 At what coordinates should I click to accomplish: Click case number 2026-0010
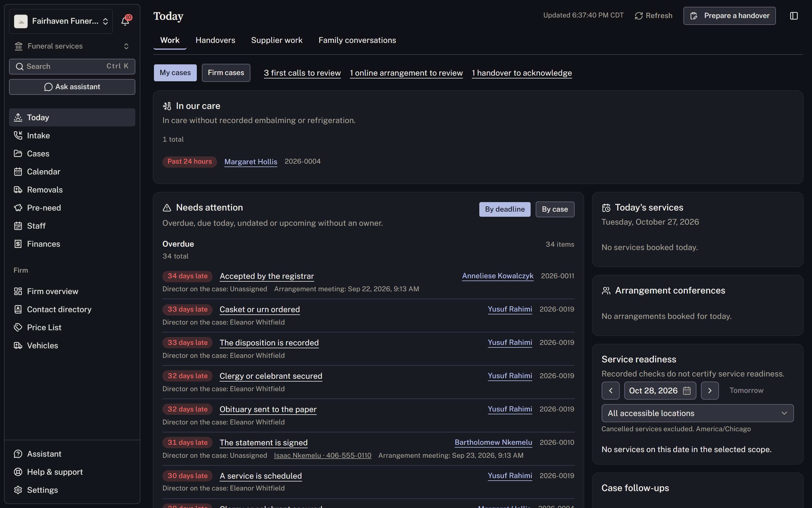click(x=557, y=442)
